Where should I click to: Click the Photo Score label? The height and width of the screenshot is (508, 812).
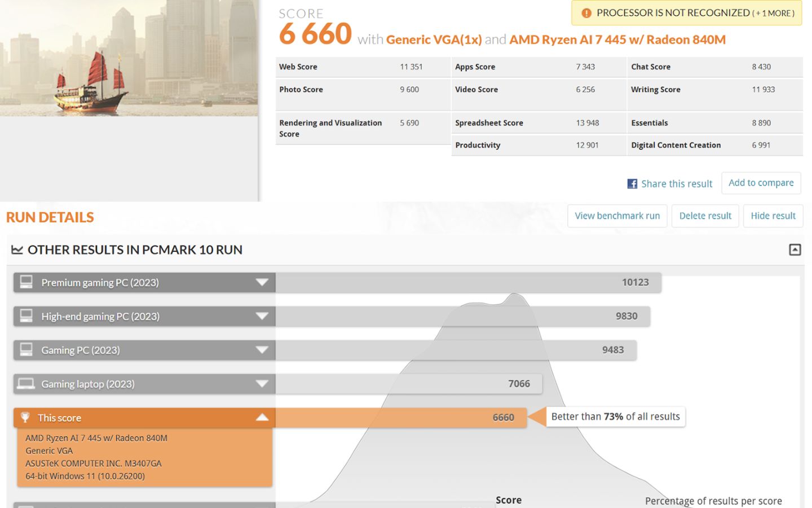coord(301,89)
